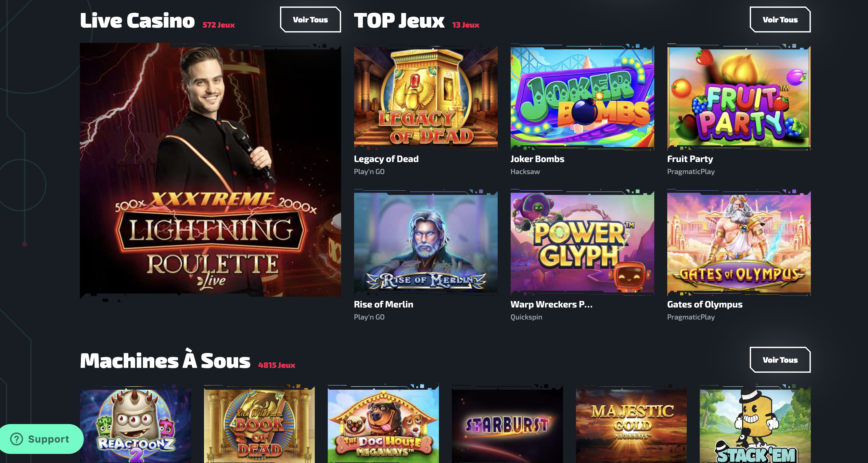
Task: Select Fruit Party game tile
Action: (739, 97)
